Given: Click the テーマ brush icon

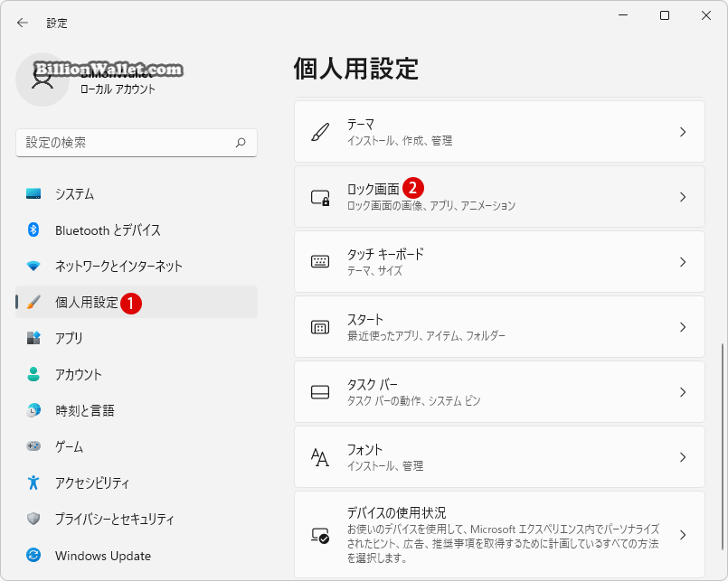Looking at the screenshot, I should point(320,132).
